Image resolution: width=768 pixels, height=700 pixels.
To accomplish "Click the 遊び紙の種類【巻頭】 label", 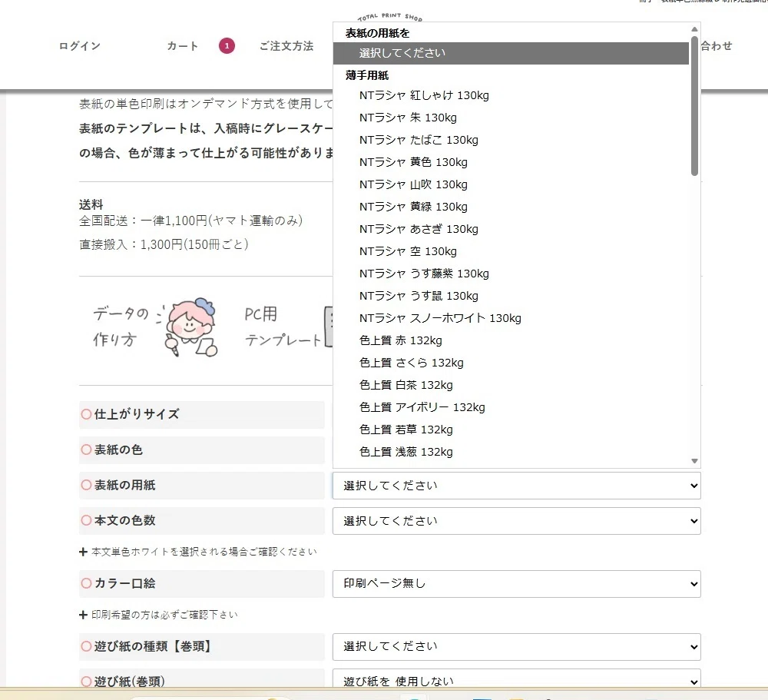I will [x=154, y=646].
